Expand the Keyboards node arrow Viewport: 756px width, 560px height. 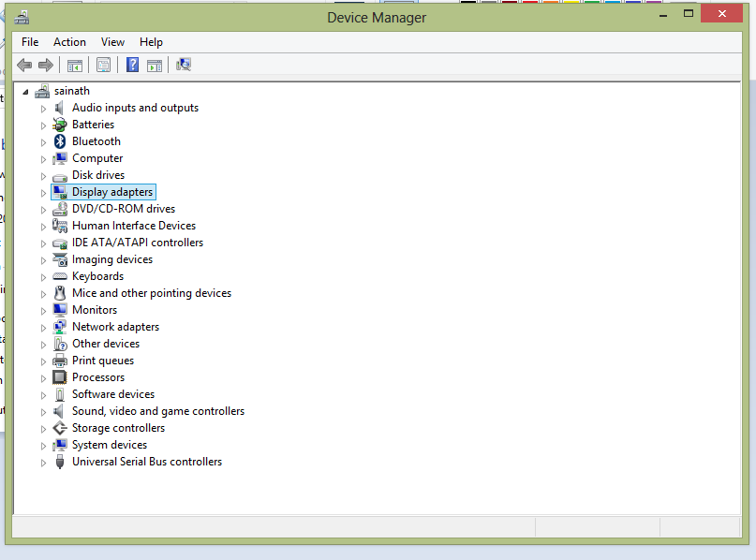point(43,277)
